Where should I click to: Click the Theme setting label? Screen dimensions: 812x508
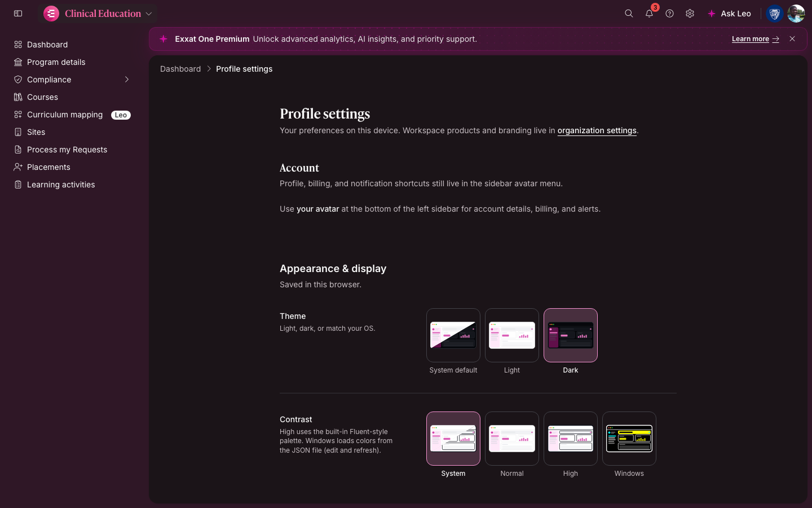[x=293, y=316]
